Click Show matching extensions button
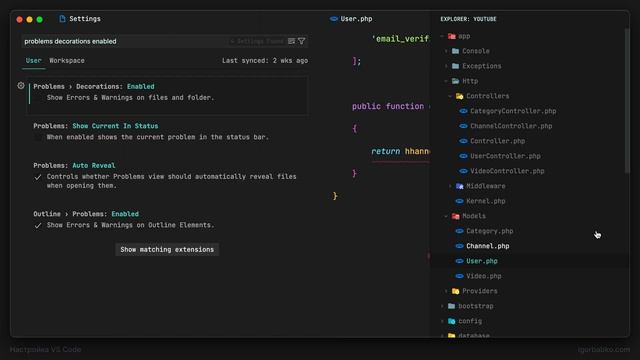The image size is (640, 360). pyautogui.click(x=167, y=249)
